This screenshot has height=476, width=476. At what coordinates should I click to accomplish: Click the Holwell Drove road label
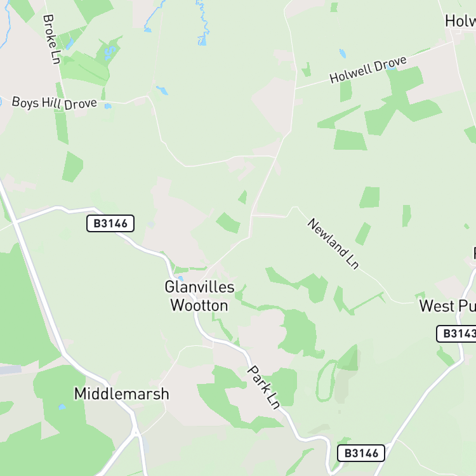click(x=368, y=70)
